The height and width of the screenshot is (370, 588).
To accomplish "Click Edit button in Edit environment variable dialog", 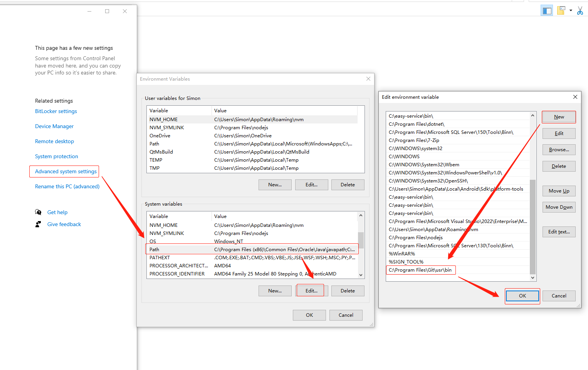I will click(559, 133).
